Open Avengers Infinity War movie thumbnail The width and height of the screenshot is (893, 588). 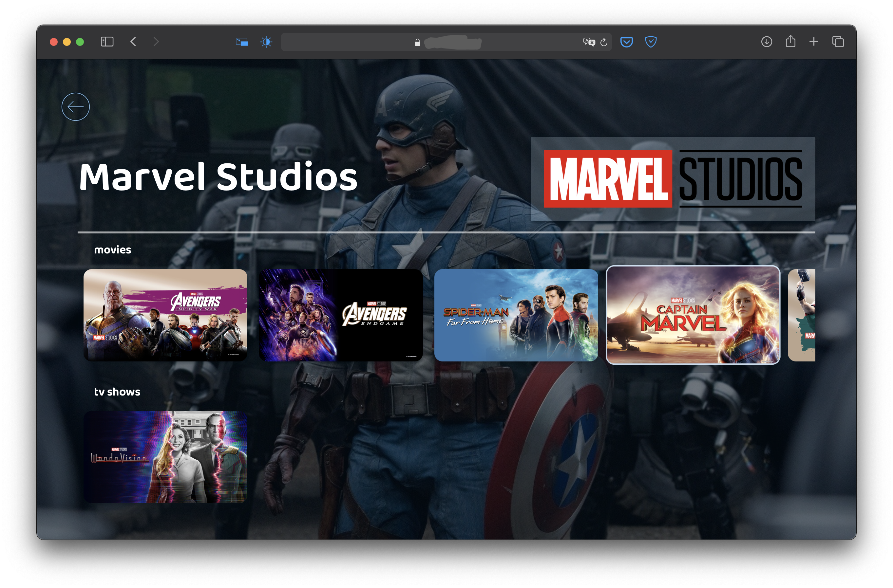165,315
